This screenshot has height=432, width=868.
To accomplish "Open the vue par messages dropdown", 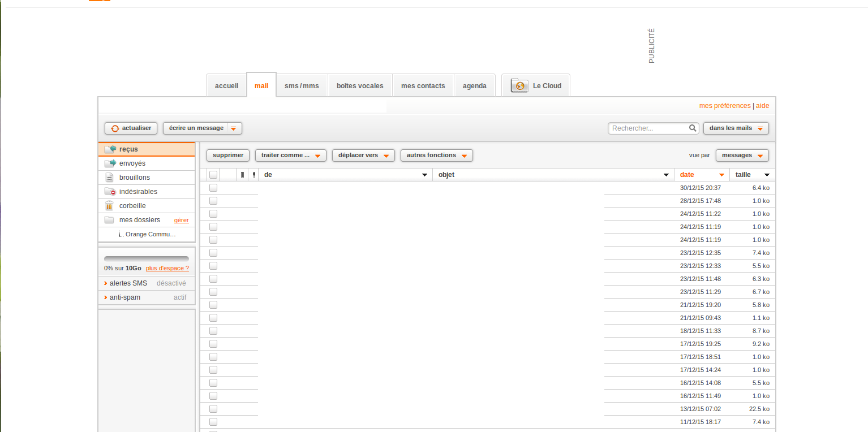I will [742, 155].
